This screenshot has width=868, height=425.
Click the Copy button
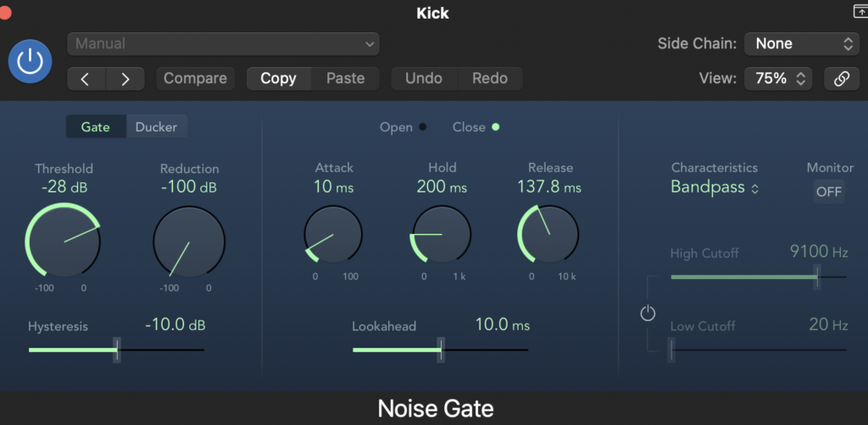point(278,79)
